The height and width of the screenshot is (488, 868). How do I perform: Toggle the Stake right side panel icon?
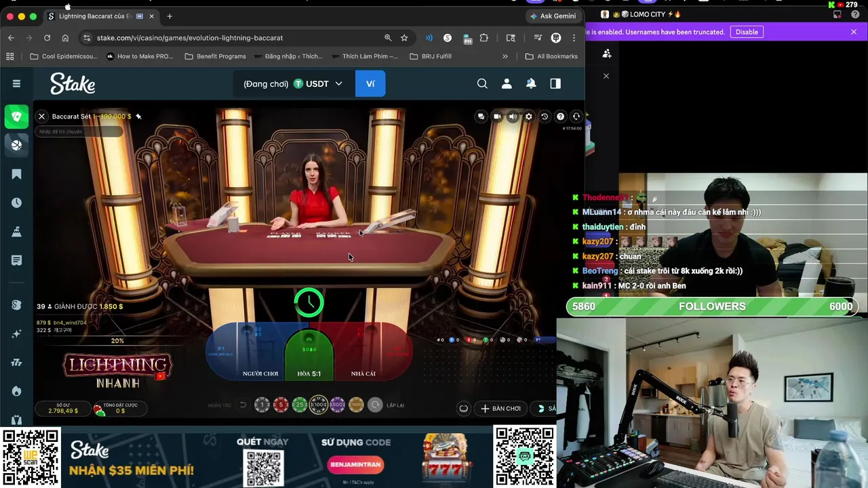(555, 83)
